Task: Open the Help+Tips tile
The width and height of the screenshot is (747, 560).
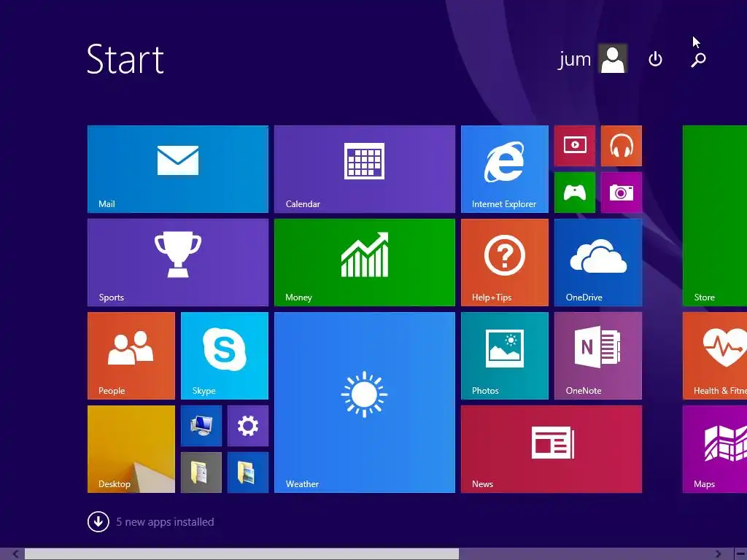Action: [x=505, y=262]
